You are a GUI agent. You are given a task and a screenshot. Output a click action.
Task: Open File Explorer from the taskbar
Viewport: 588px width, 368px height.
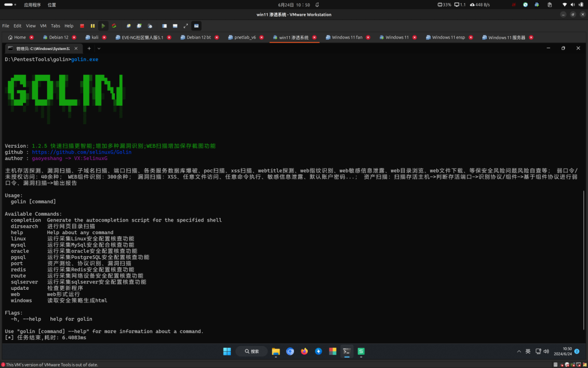pyautogui.click(x=276, y=351)
